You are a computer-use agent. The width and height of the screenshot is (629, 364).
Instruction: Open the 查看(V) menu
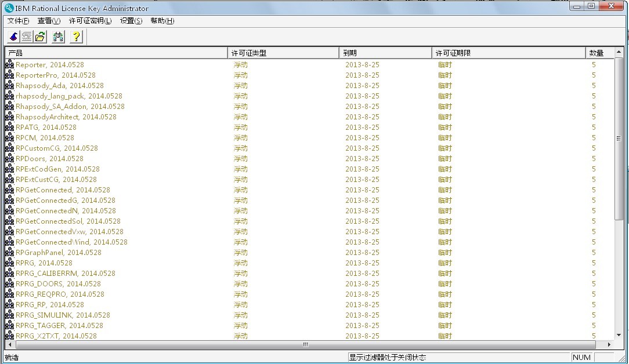coord(49,21)
